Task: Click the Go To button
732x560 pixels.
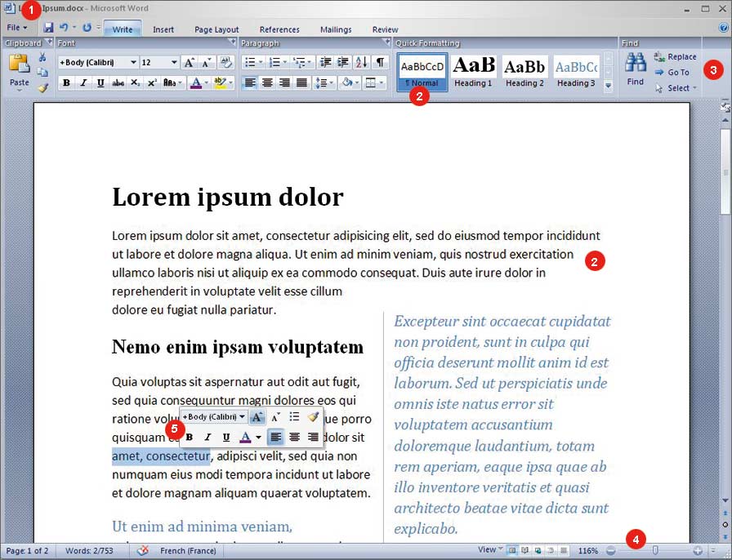Action: click(672, 72)
